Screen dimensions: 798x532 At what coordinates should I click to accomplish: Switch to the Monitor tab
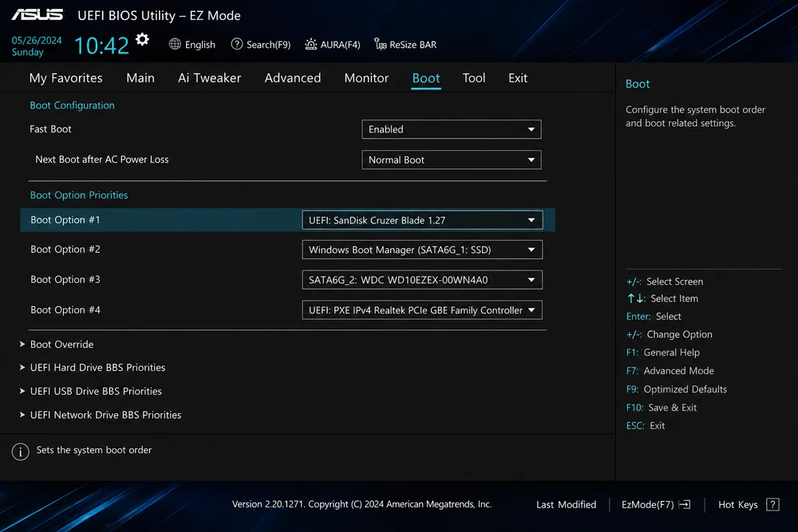[x=366, y=78]
